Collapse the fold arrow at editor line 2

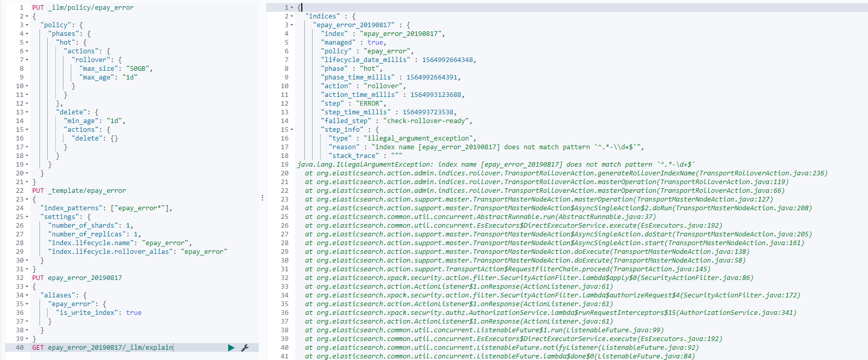click(27, 16)
